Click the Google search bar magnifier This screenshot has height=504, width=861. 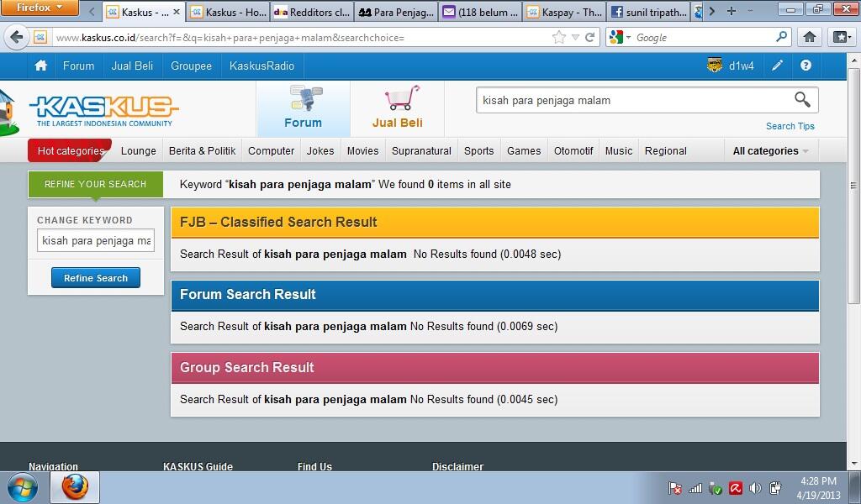tap(781, 37)
